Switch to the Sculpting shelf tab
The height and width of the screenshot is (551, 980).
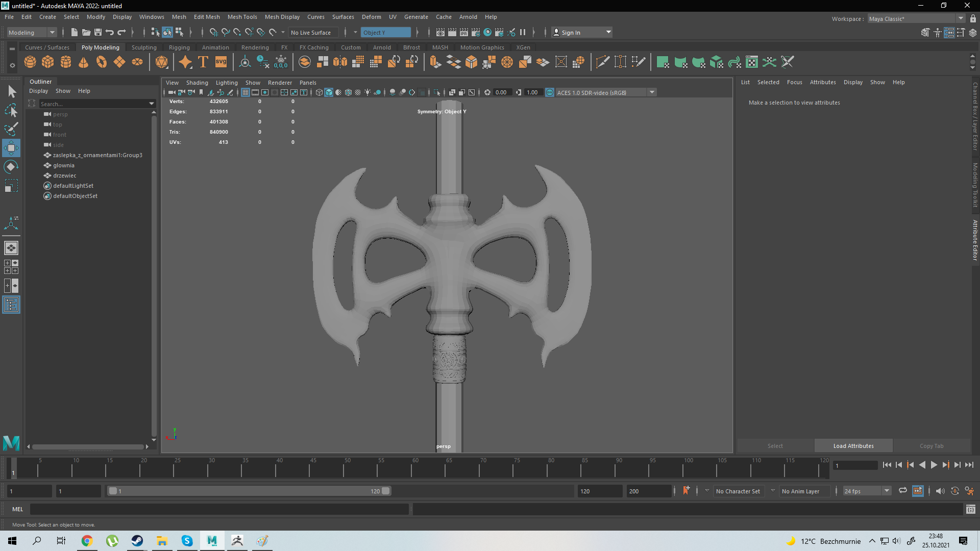pos(144,47)
